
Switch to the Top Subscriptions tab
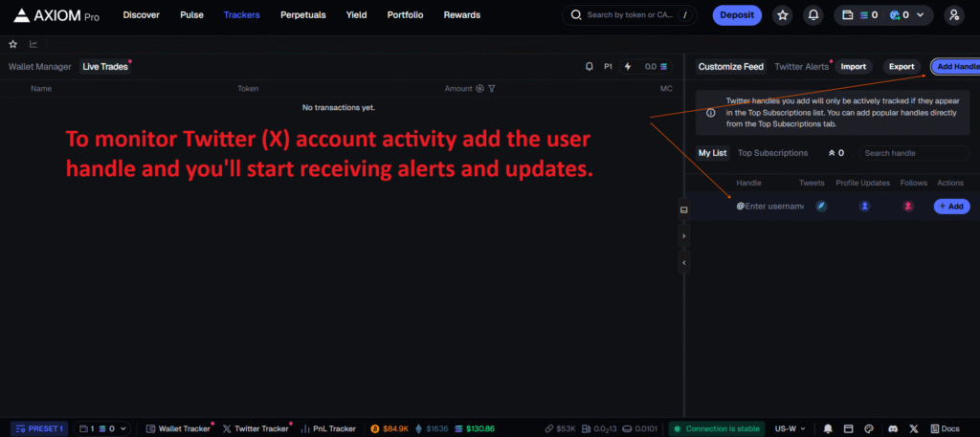[x=772, y=153]
